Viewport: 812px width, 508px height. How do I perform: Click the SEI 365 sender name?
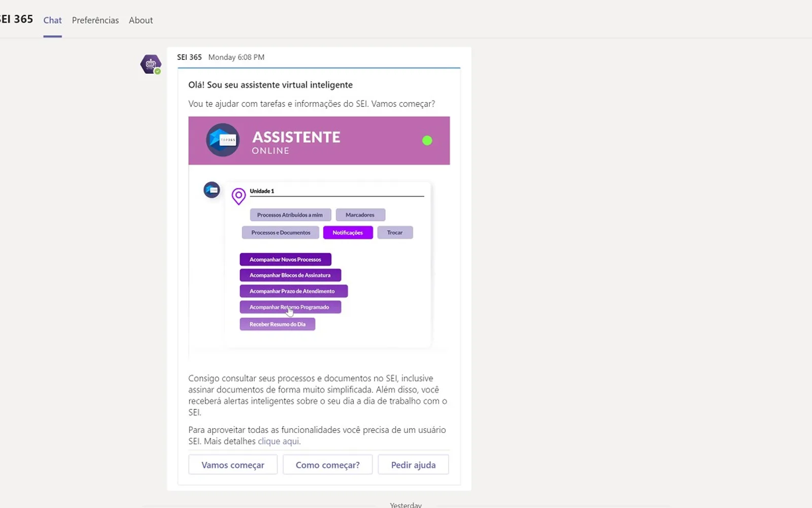(x=189, y=57)
